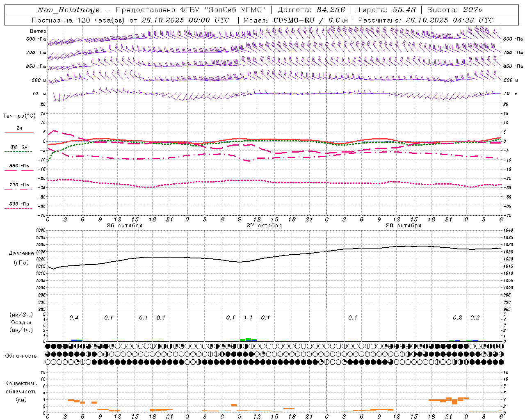Click the 700 гПа temperature legend entry
The width and height of the screenshot is (525, 420).
19,185
